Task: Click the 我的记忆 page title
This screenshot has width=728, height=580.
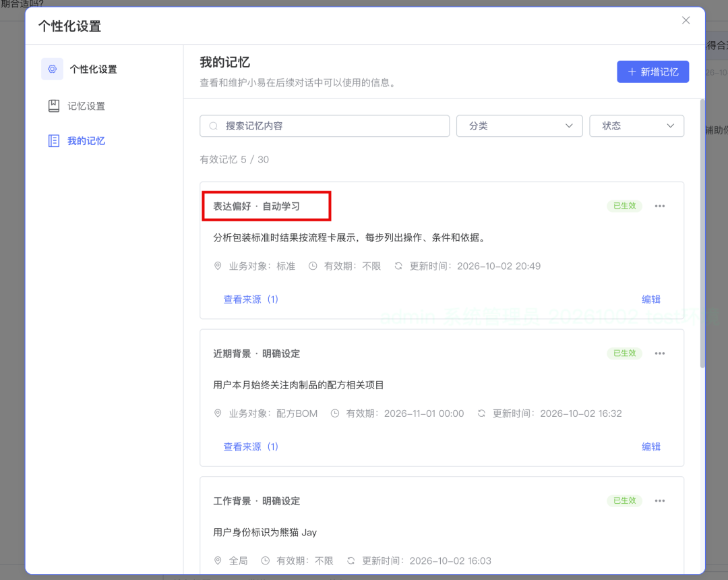Action: (224, 62)
